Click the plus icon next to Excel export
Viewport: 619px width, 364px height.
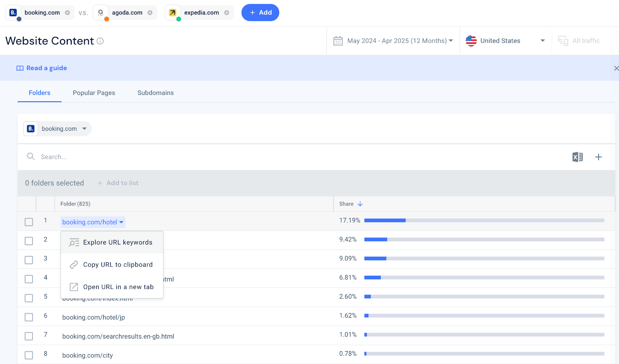pyautogui.click(x=598, y=157)
